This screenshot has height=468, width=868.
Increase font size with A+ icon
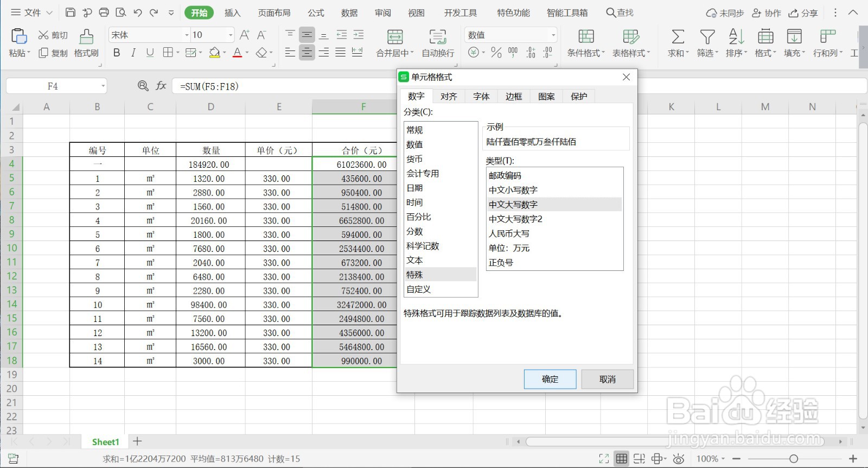coord(245,35)
